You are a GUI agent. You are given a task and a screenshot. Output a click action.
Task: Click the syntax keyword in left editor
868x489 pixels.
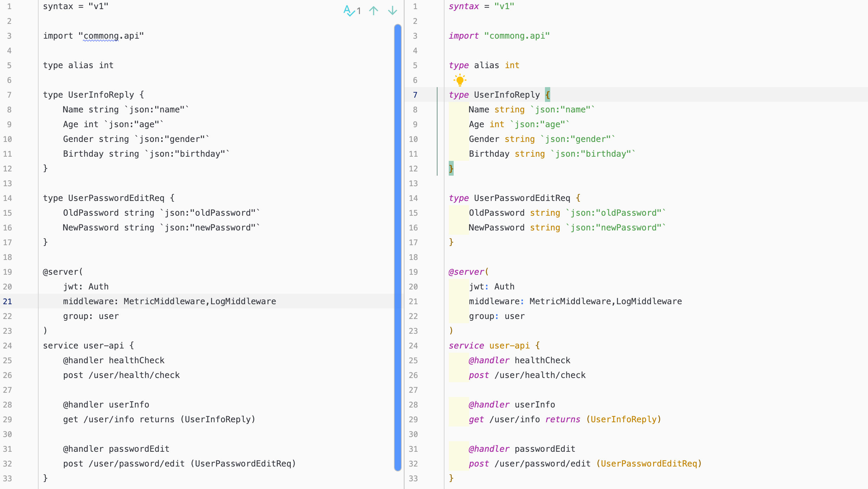[58, 6]
